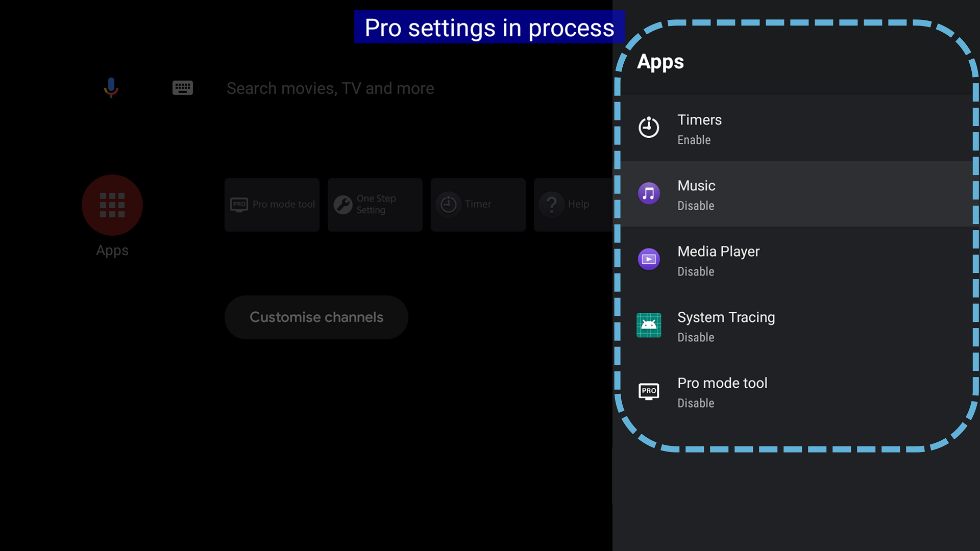Viewport: 980px width, 551px height.
Task: Click the Media Player icon
Action: (x=649, y=259)
